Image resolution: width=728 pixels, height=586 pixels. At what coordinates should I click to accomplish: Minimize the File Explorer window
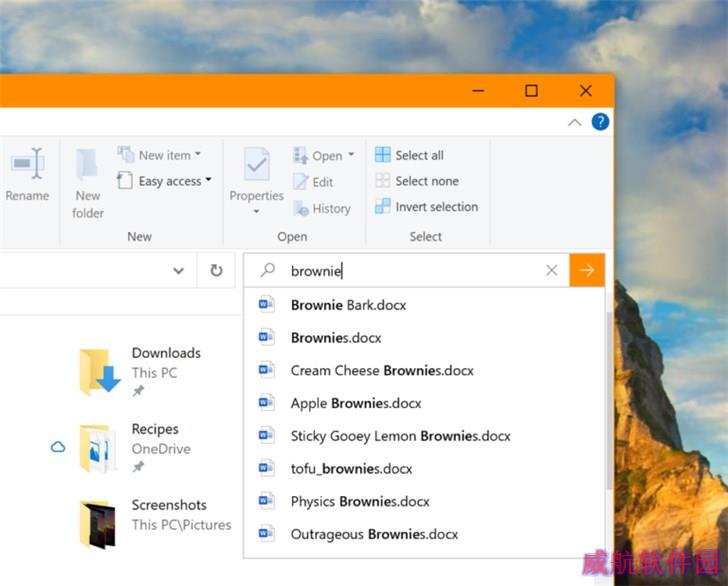478,91
